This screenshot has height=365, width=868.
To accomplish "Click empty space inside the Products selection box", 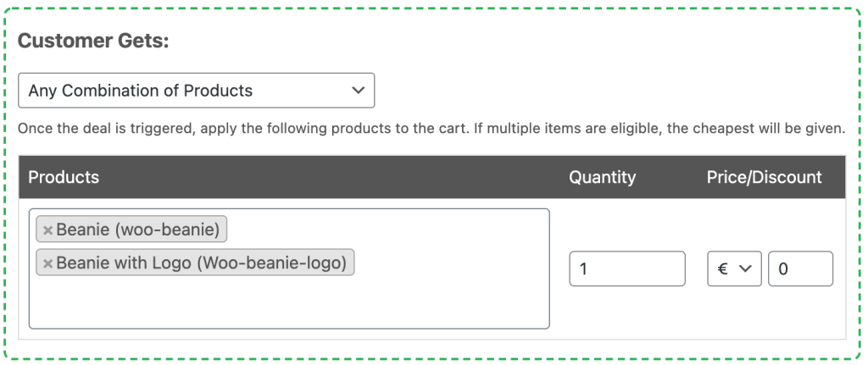I will pyautogui.click(x=289, y=304).
